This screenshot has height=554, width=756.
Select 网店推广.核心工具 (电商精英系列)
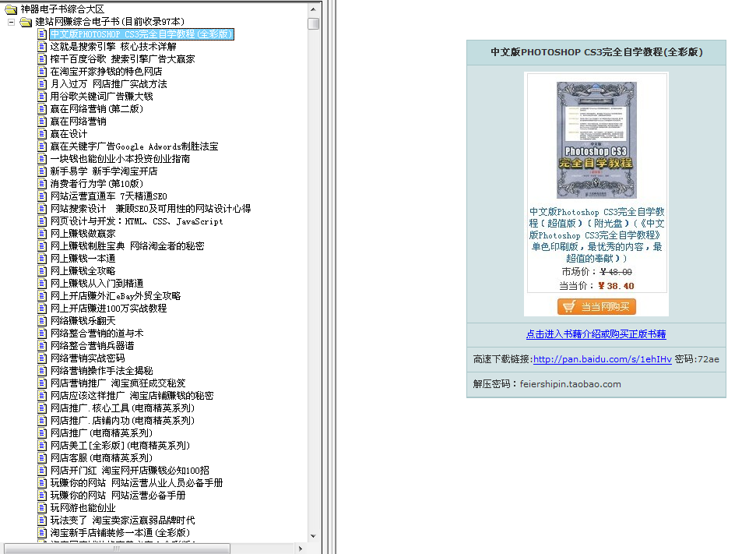tap(122, 408)
